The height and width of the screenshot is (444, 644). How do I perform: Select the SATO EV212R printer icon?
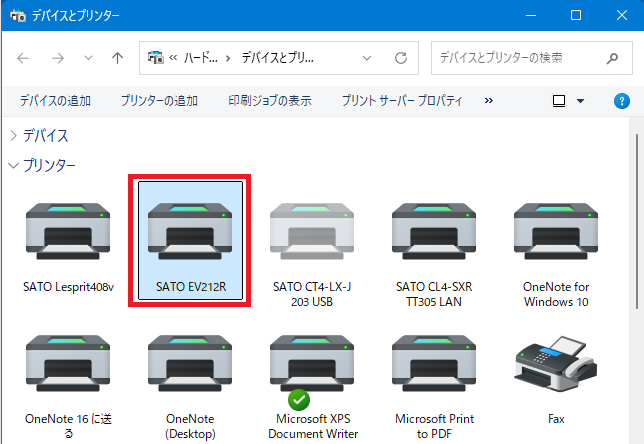(x=190, y=231)
